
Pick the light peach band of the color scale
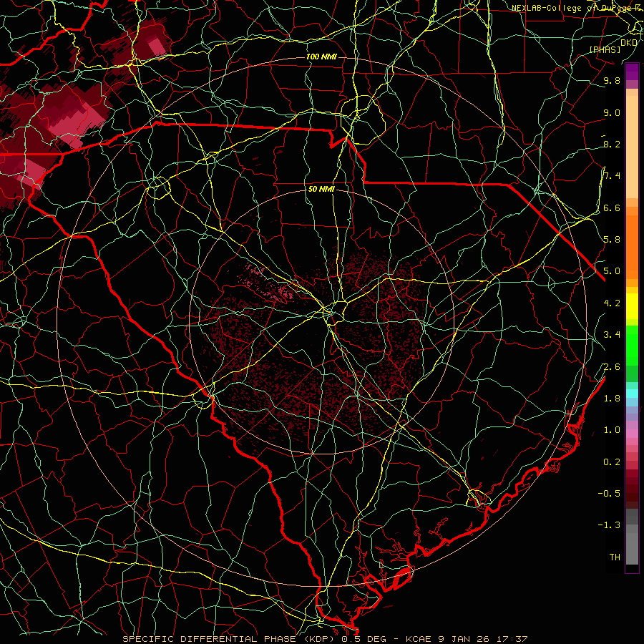pos(632,147)
